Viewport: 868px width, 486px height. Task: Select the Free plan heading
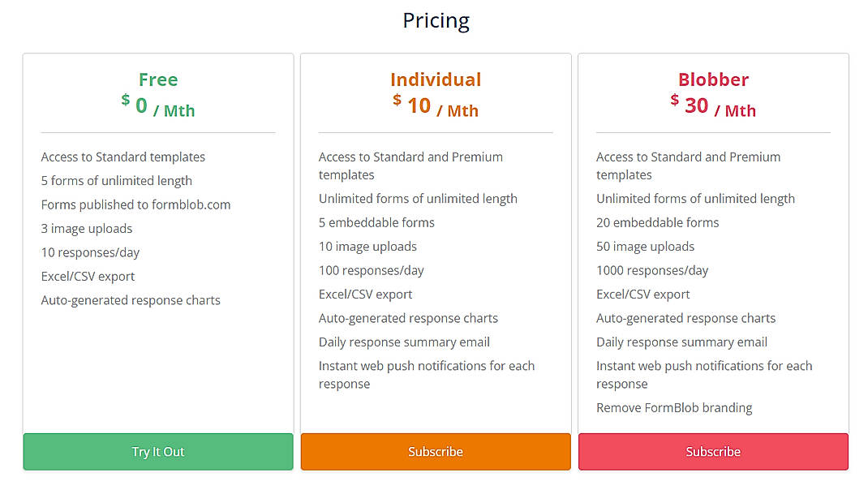157,80
